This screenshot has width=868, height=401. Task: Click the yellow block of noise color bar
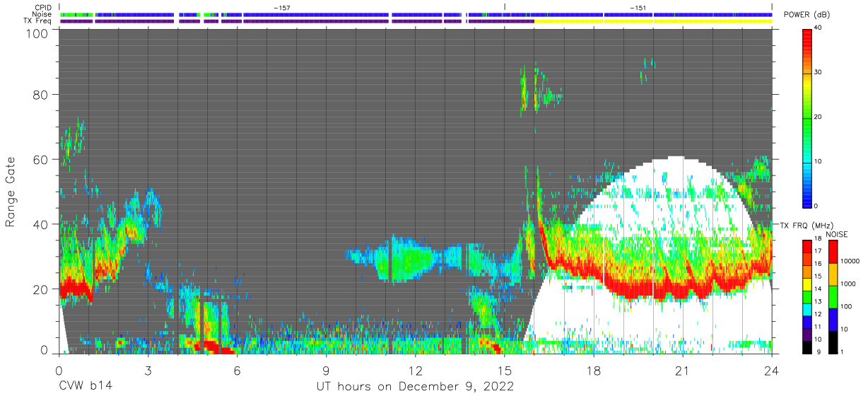(834, 274)
